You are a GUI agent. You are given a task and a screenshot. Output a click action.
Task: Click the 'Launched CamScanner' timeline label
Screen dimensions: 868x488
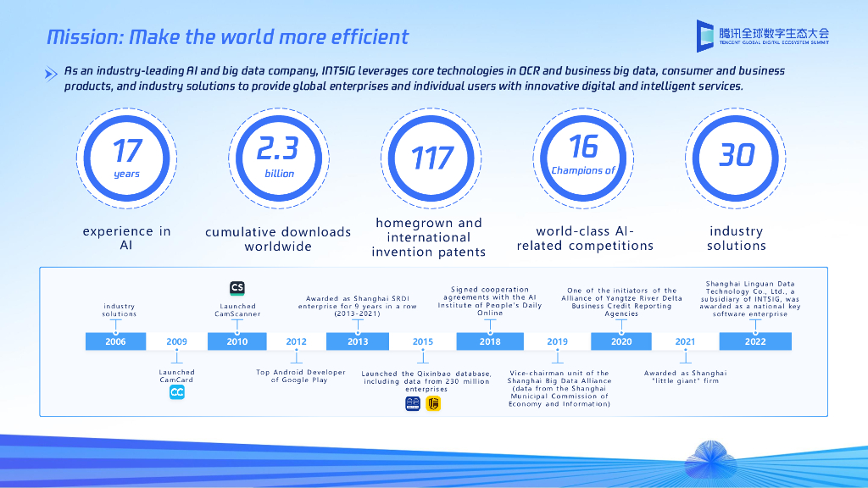[237, 310]
